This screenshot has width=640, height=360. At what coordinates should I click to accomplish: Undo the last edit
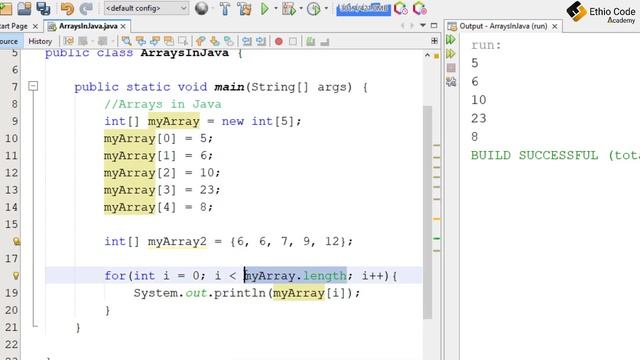point(67,9)
